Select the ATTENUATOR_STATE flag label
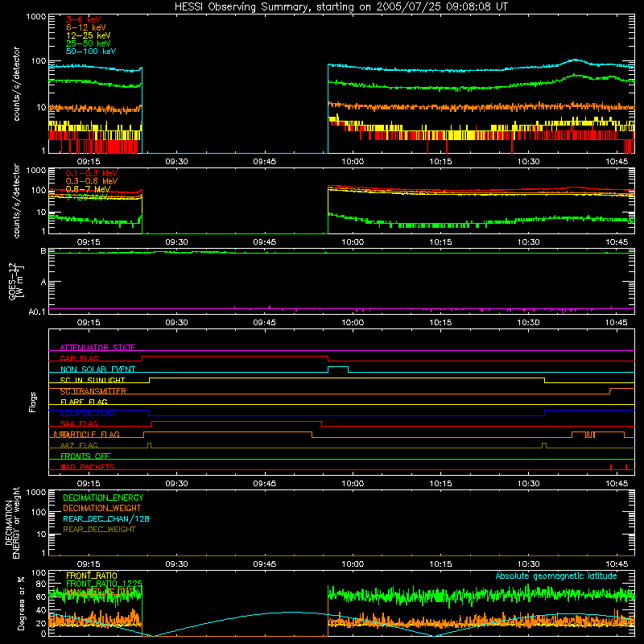The width and height of the screenshot is (644, 644). click(97, 348)
